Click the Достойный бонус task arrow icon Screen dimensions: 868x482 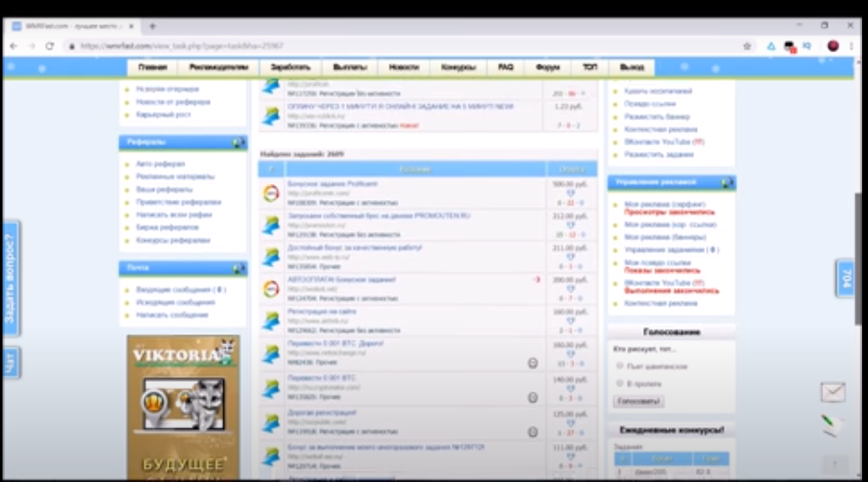tap(271, 257)
